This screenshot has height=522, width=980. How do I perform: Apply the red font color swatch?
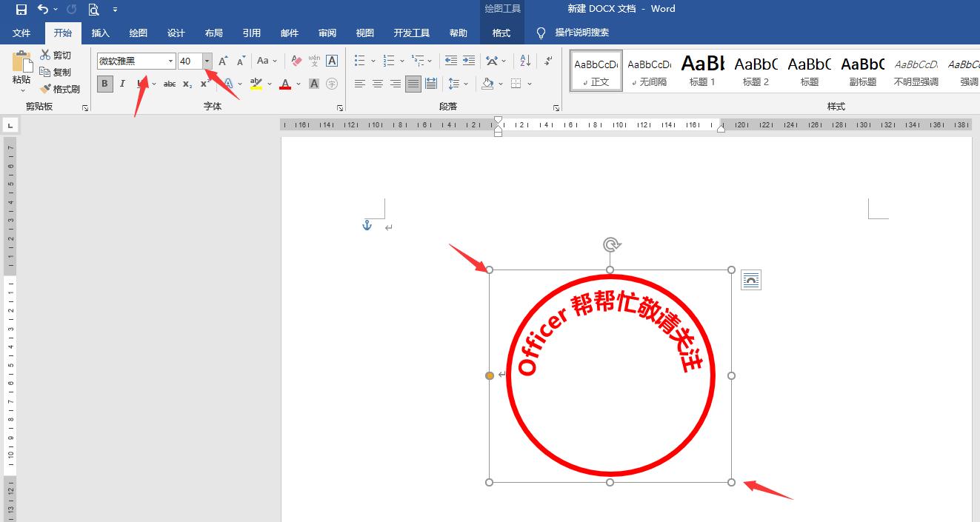[x=285, y=84]
